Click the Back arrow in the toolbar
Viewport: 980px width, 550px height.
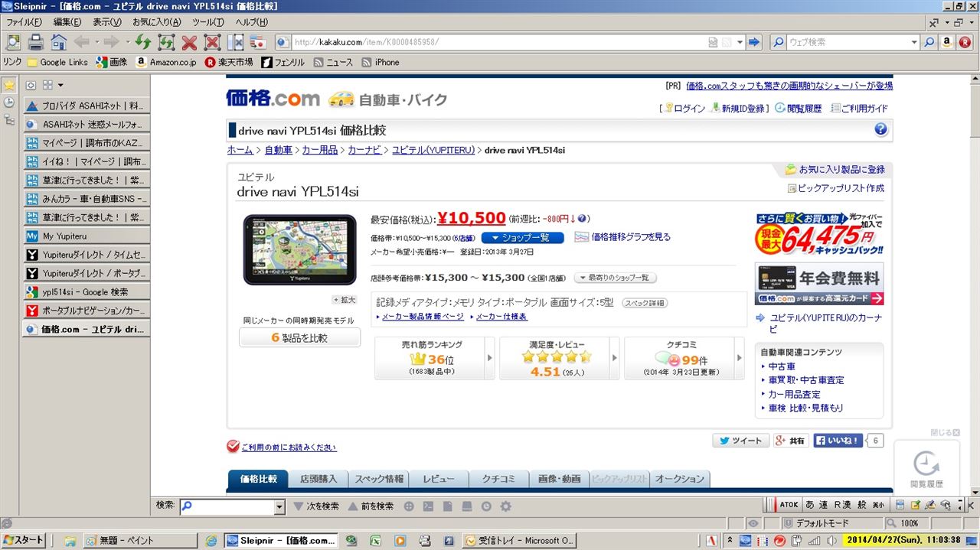(81, 42)
